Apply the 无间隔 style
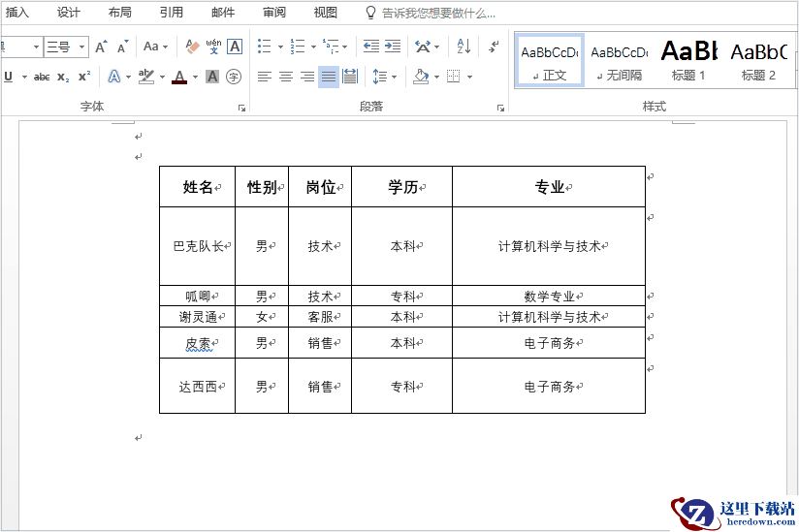Image resolution: width=799 pixels, height=532 pixels. 619,61
